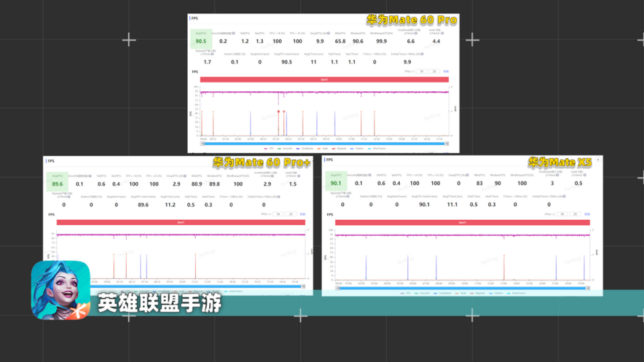
Task: Toggle Stutter legend series in Mate X5 chart
Action: click(x=496, y=293)
